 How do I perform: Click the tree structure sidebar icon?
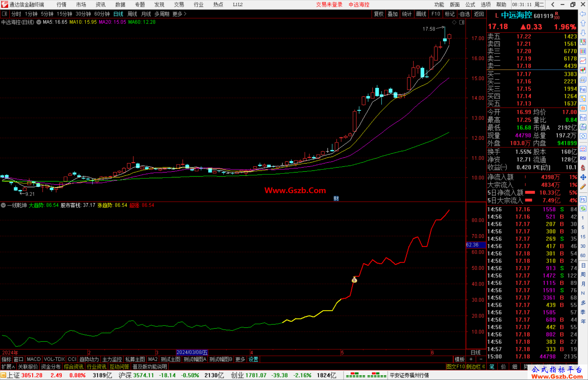pyautogui.click(x=583, y=99)
